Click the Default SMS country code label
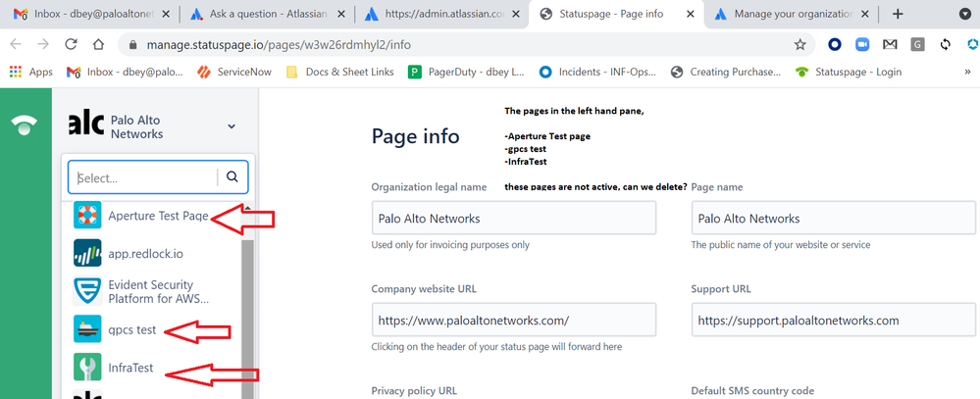The height and width of the screenshot is (399, 980). pos(752,390)
